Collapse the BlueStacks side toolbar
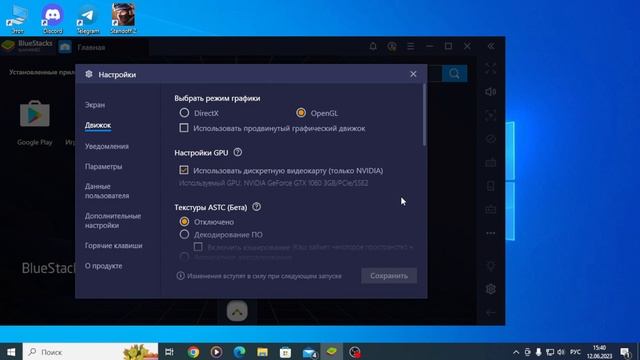This screenshot has height=360, width=640. [x=491, y=47]
